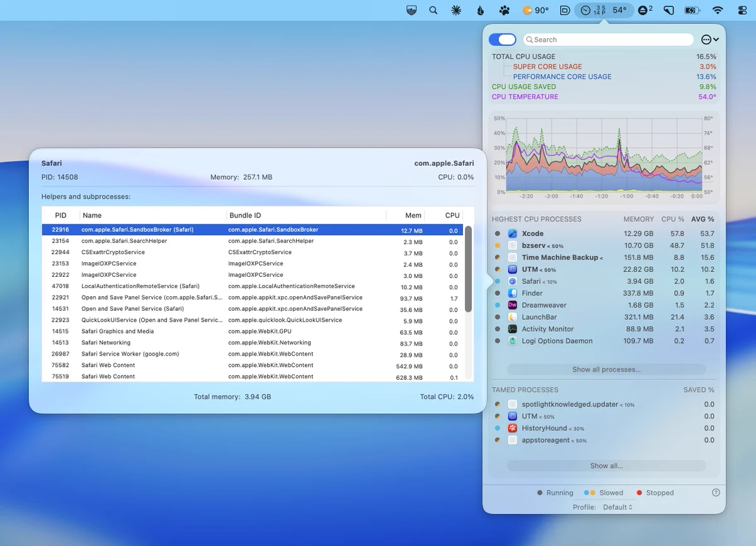This screenshot has height=546, width=756.
Task: Toggle the status dot beside Finder
Action: click(498, 293)
